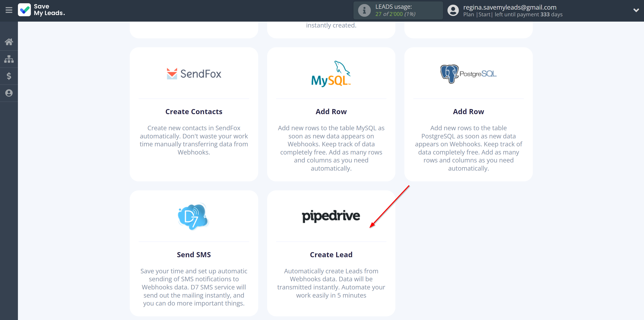
Task: Open SendFox Create Contacts title
Action: [x=194, y=111]
